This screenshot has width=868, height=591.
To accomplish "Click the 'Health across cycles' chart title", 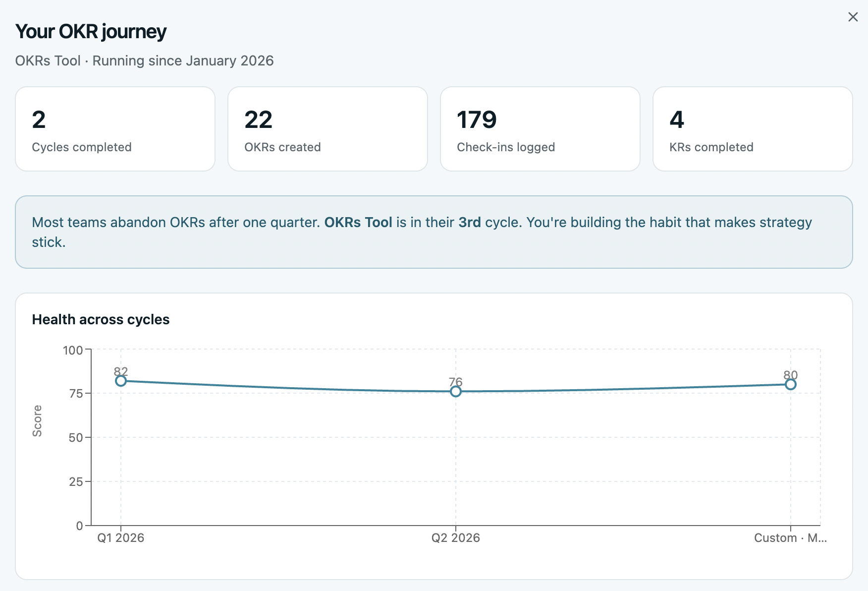I will point(101,319).
